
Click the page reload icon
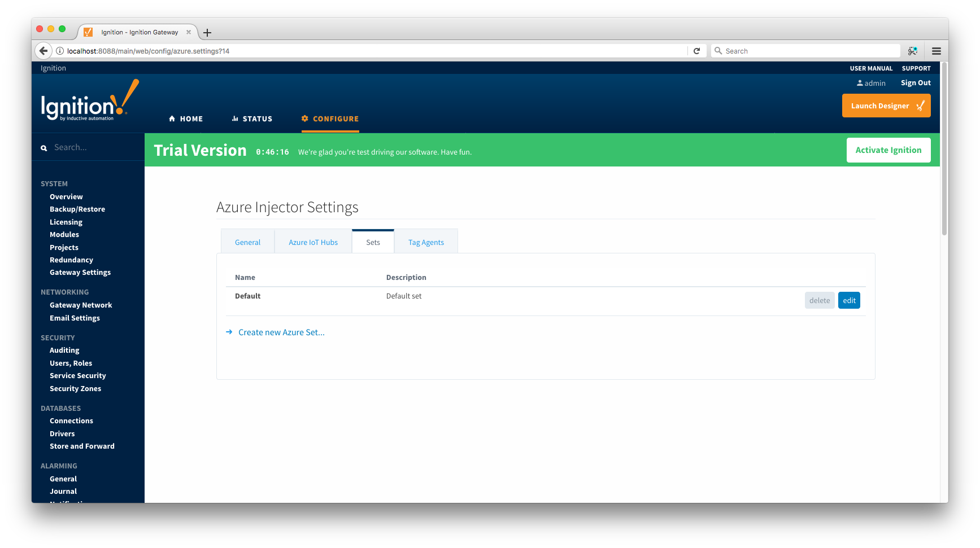[x=696, y=51]
